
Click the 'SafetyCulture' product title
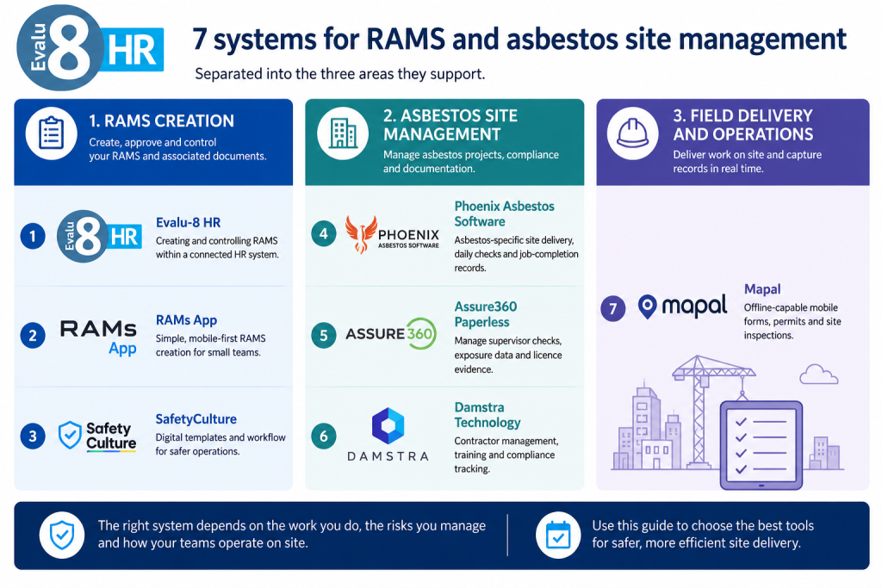(x=196, y=419)
